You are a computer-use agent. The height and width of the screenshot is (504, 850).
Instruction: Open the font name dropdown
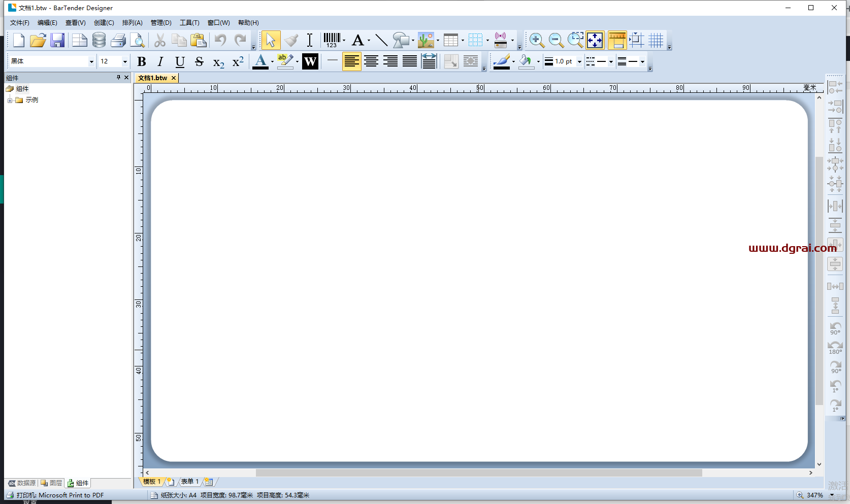[91, 61]
